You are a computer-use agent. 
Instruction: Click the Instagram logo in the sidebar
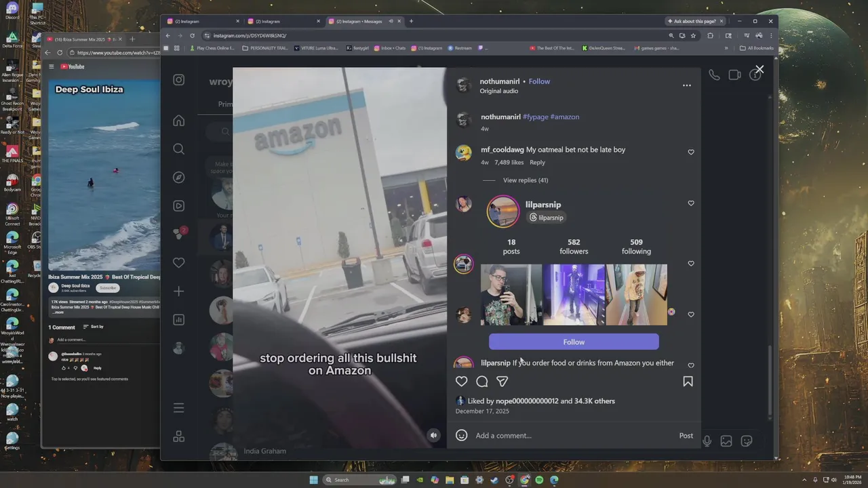click(178, 80)
